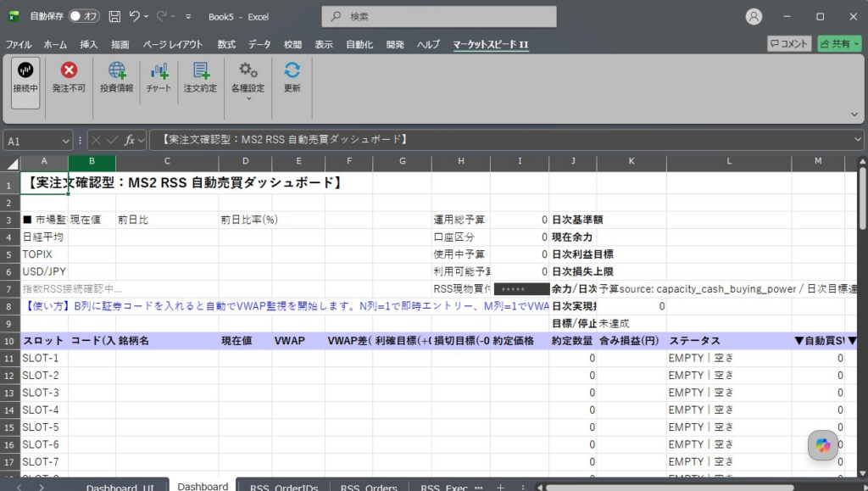Click the vertical scrollbar up arrow
Viewport: 868px width, 491px height.
pos(862,161)
